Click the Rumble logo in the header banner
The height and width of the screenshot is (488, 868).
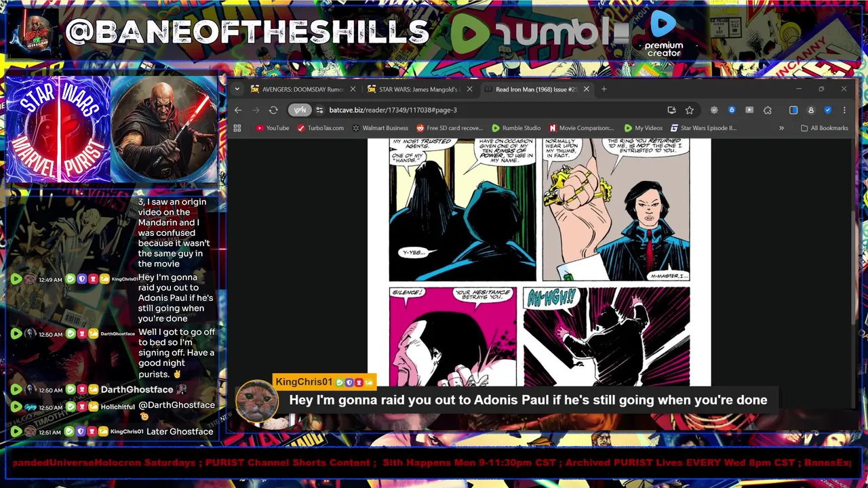point(540,33)
